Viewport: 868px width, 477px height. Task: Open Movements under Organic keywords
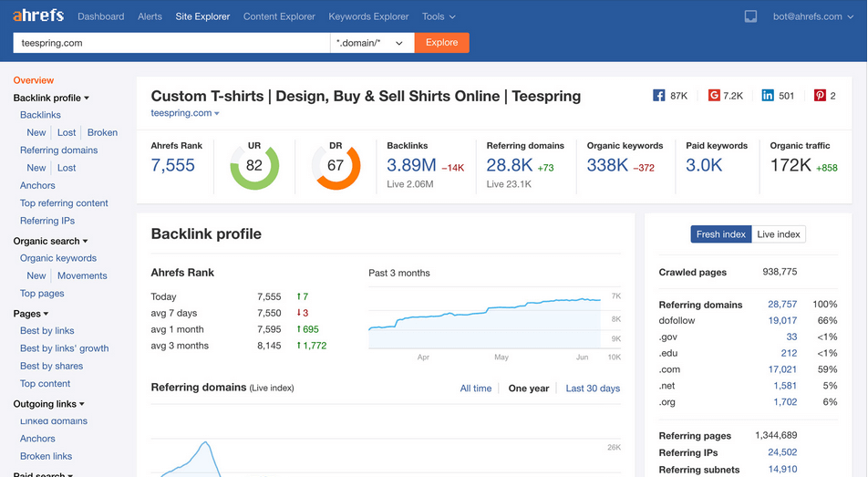(x=82, y=275)
